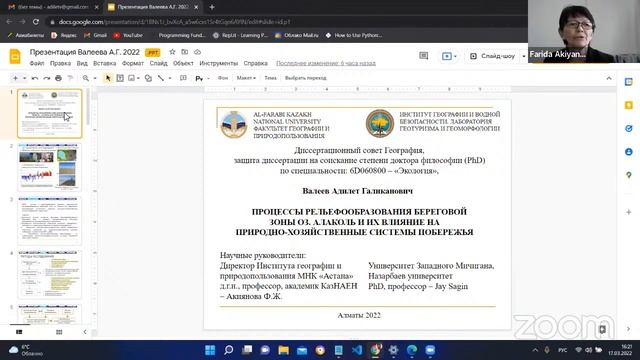Open the Правка menu

60,63
